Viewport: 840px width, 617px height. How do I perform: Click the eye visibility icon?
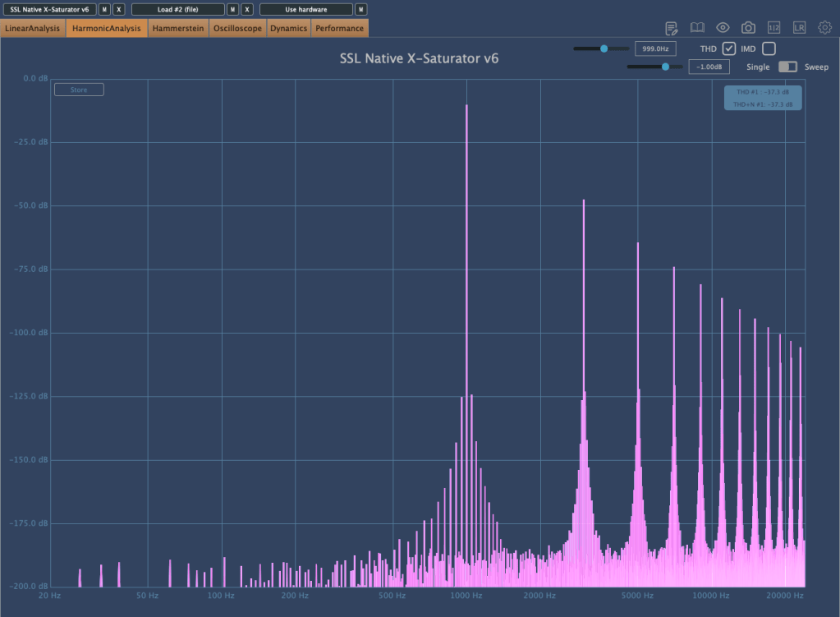(x=723, y=28)
